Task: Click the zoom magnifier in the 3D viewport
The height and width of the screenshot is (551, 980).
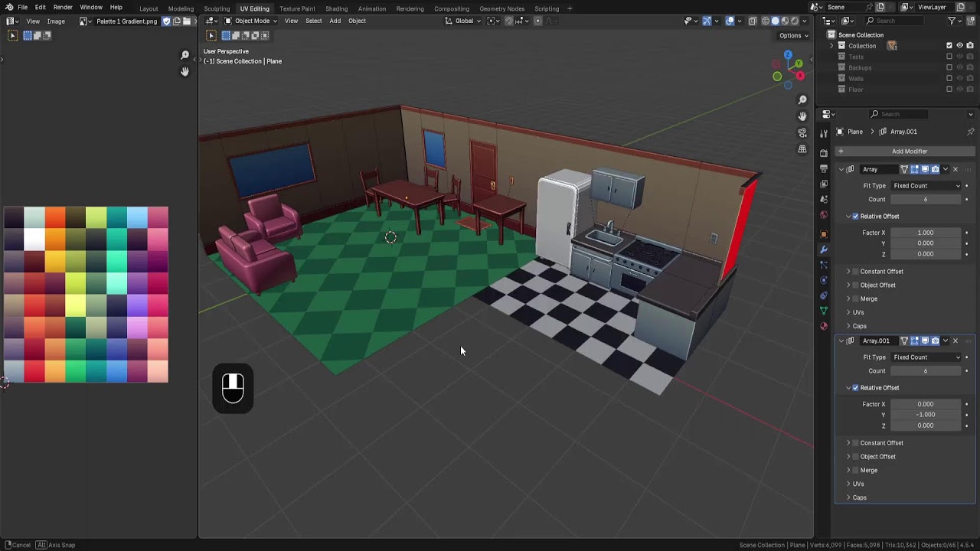Action: pos(802,100)
